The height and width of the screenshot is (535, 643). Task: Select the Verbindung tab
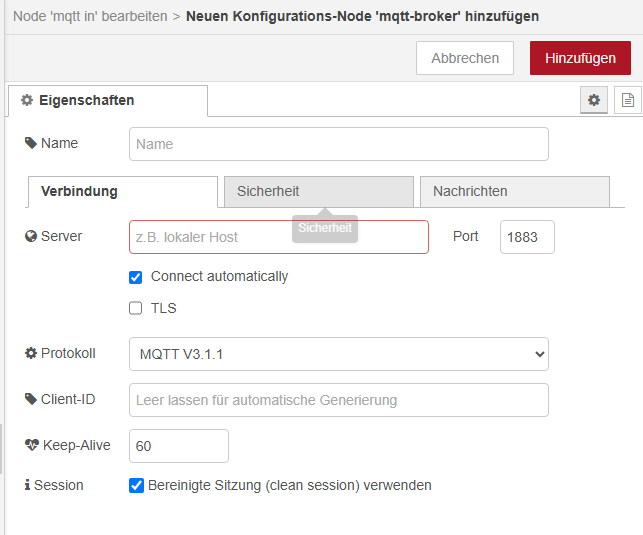(x=122, y=192)
